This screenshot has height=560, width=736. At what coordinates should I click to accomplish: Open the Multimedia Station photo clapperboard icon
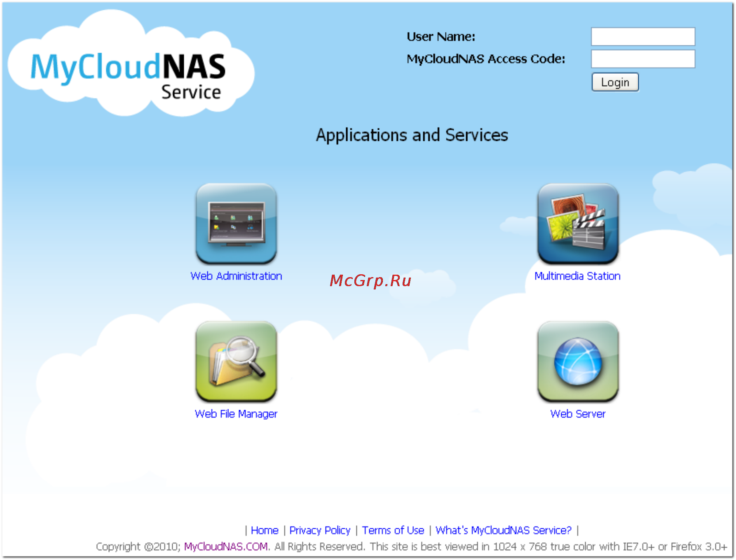[578, 224]
